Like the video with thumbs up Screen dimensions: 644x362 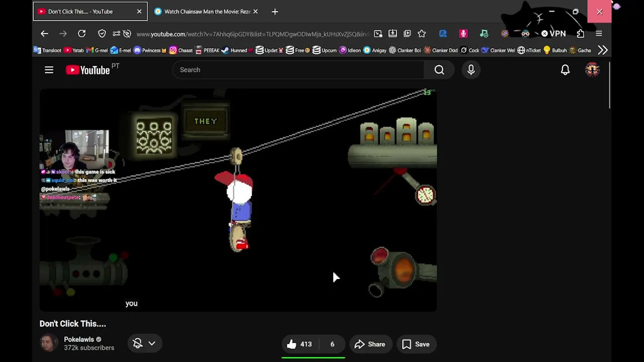tap(300, 344)
